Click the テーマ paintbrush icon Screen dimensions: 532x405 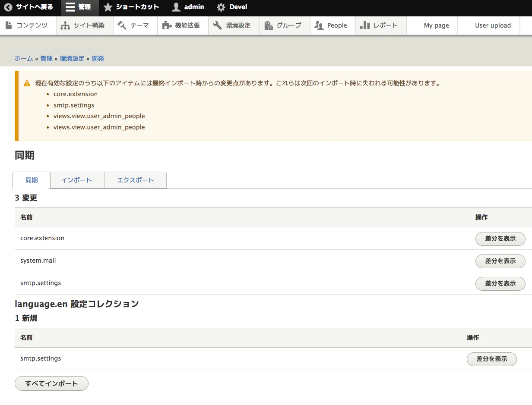tap(121, 25)
